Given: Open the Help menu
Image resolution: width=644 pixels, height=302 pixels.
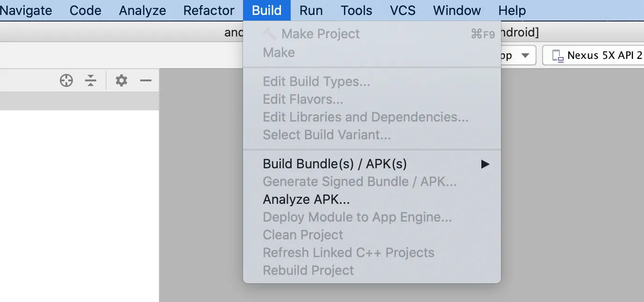Looking at the screenshot, I should (x=512, y=10).
